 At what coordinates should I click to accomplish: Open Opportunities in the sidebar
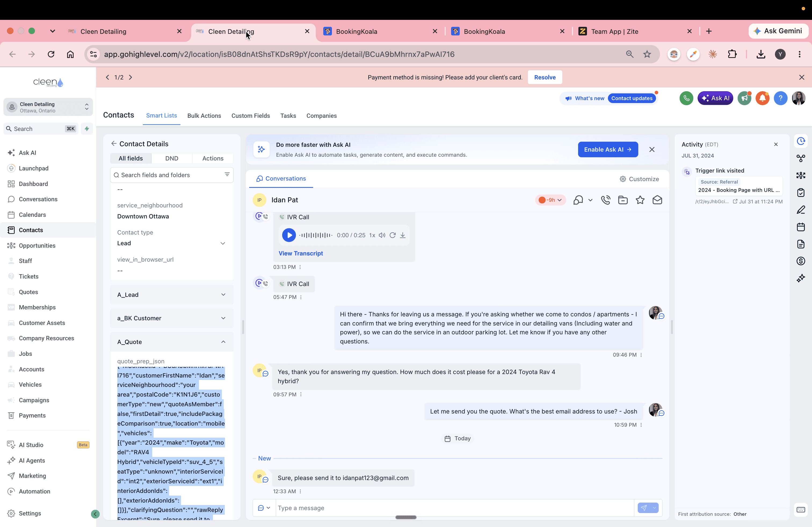pos(37,246)
